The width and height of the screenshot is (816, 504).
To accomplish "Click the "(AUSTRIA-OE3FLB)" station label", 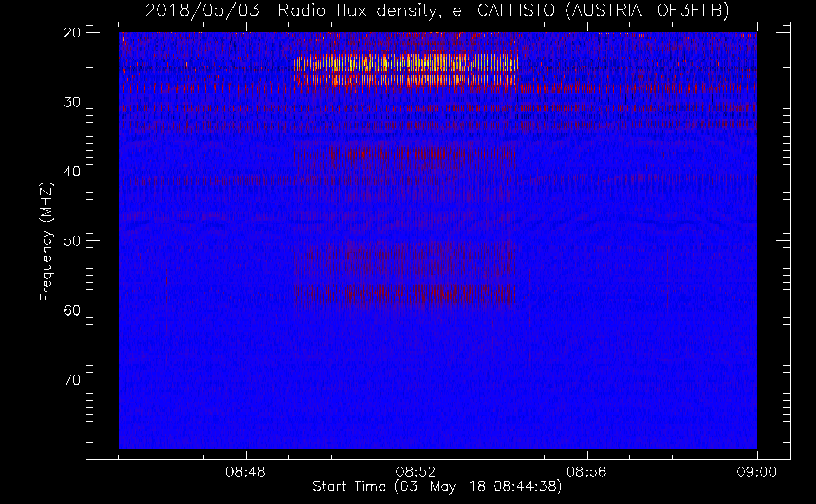I will click(x=648, y=10).
